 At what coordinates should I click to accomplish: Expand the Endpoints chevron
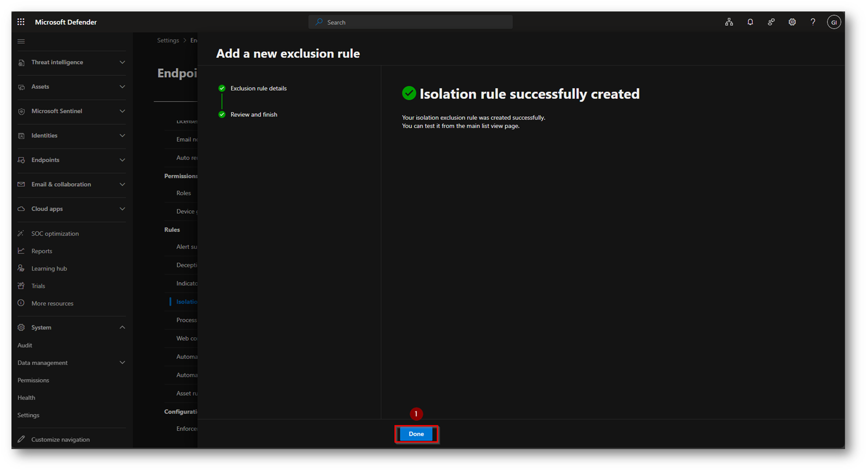click(x=122, y=160)
